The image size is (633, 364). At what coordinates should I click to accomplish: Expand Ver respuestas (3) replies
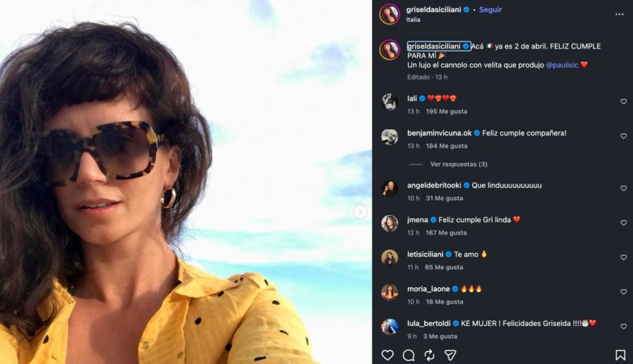tap(459, 164)
